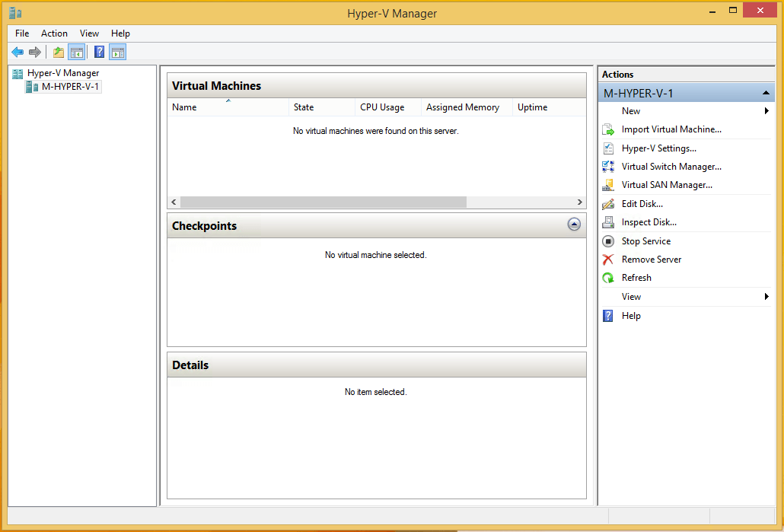Collapse the Checkpoints panel
Image resolution: width=784 pixels, height=532 pixels.
coord(574,225)
